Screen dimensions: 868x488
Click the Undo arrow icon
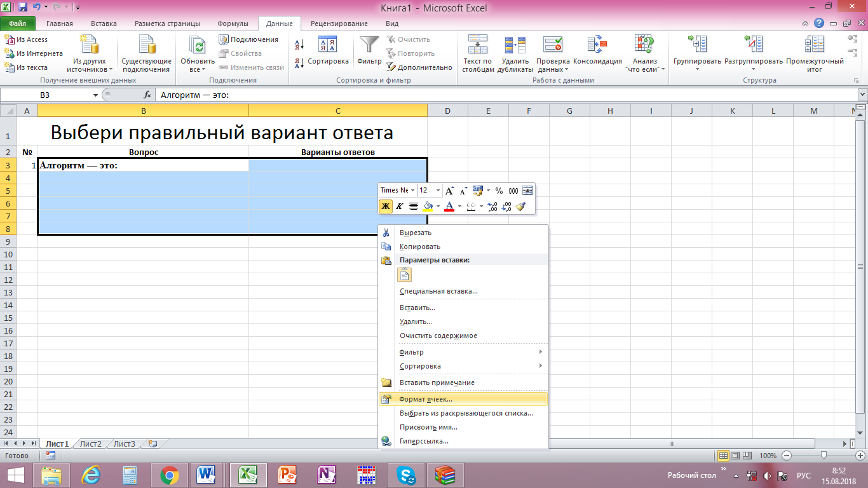coord(37,8)
